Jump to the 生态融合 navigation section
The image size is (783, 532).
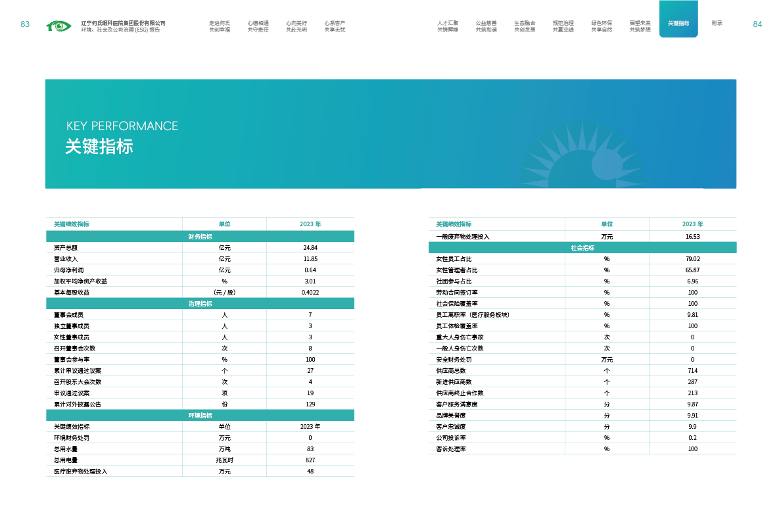coord(525,26)
